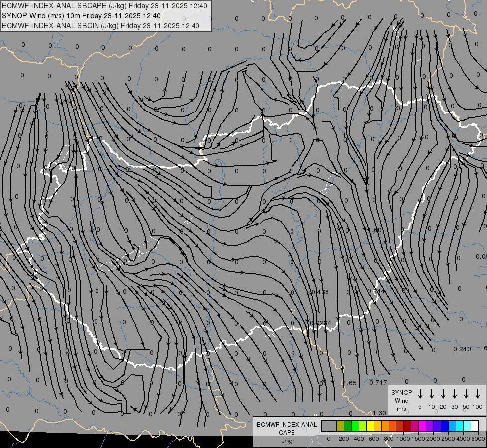Screen dimensions: 487x448
Task: Pick the cyan CAPE swatch
Action: (460, 426)
